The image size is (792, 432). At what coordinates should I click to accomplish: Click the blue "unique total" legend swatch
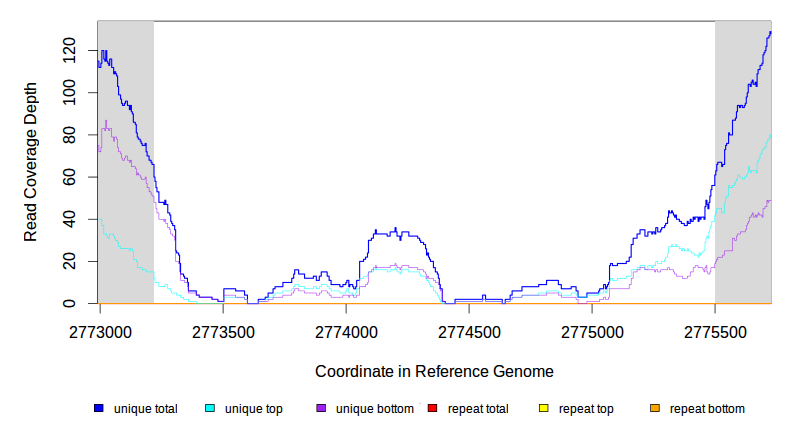click(x=99, y=409)
